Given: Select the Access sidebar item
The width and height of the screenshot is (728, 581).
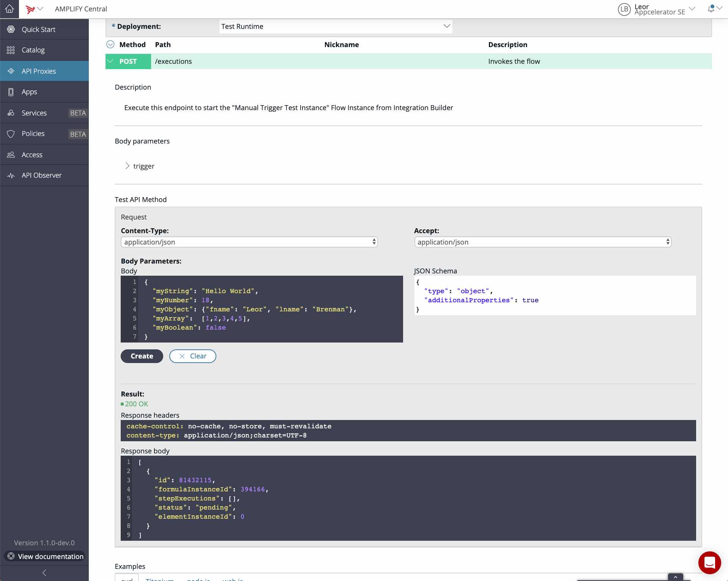Looking at the screenshot, I should pyautogui.click(x=32, y=155).
